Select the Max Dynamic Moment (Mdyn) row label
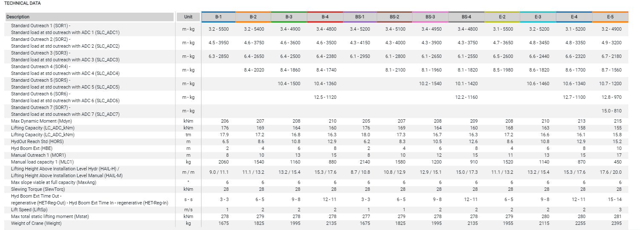 coord(41,121)
